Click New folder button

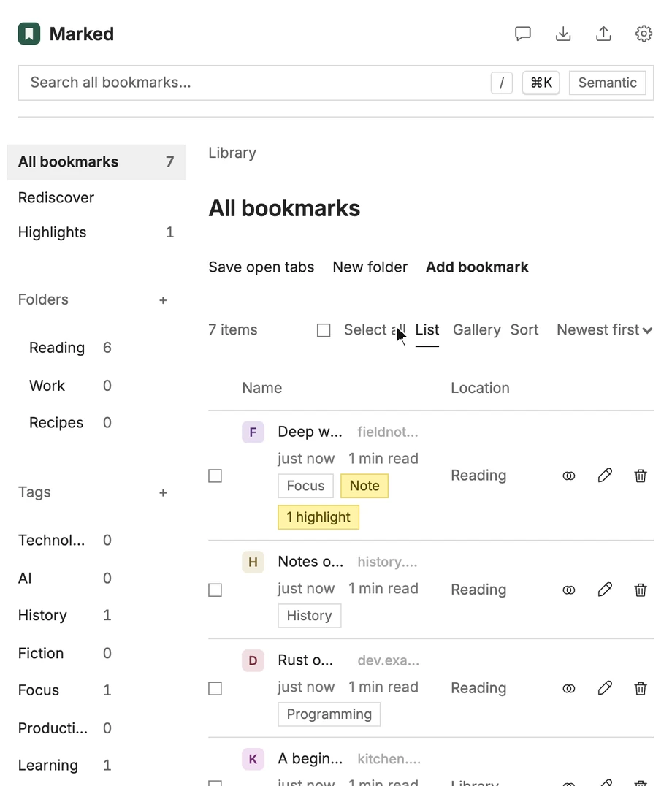click(x=370, y=267)
